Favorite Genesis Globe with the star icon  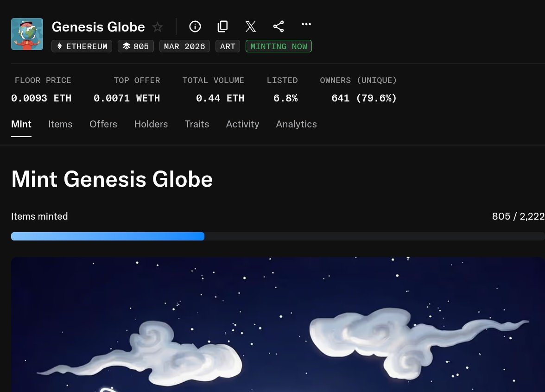point(158,27)
